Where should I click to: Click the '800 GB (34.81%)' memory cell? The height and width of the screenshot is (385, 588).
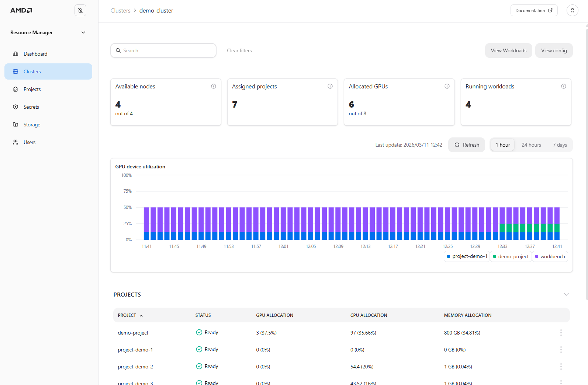462,333
